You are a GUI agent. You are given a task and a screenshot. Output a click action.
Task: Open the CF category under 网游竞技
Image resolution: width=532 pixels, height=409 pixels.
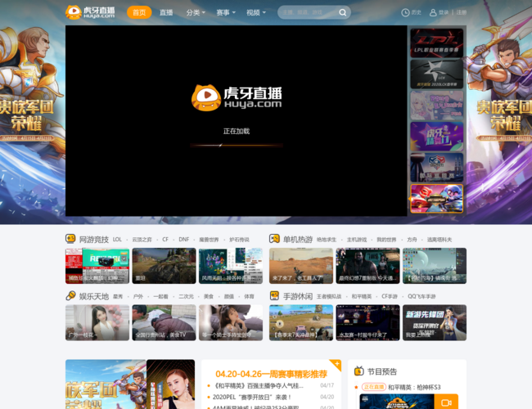(165, 240)
